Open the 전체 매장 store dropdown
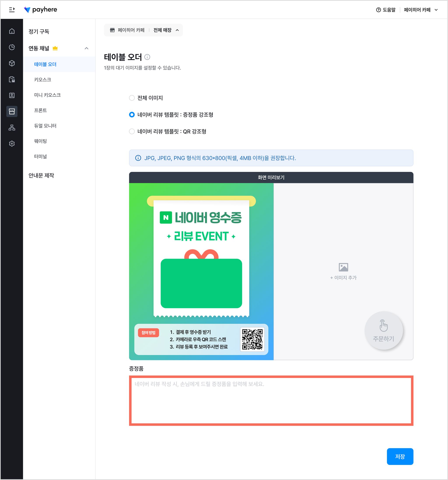Viewport: 448px width, 480px height. pos(166,30)
